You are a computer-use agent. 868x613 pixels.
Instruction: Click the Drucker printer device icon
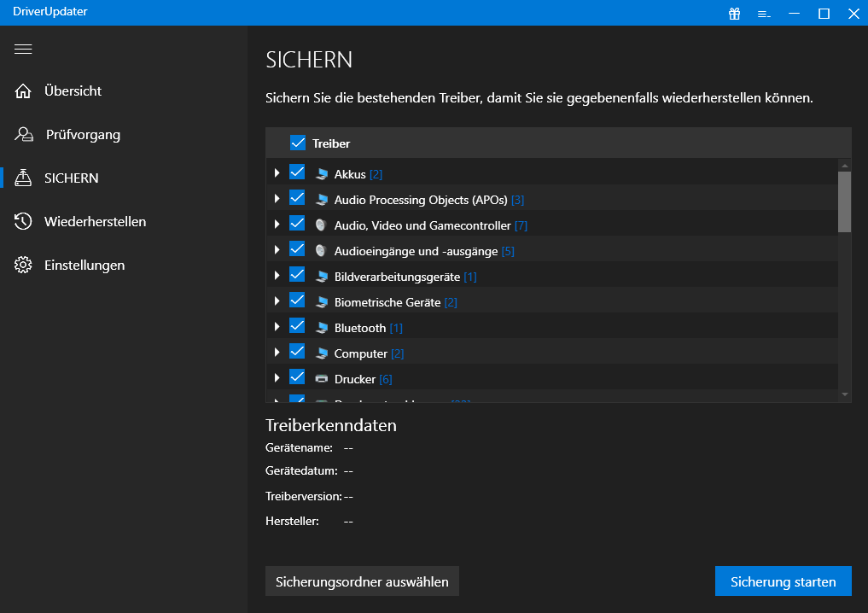coord(321,378)
